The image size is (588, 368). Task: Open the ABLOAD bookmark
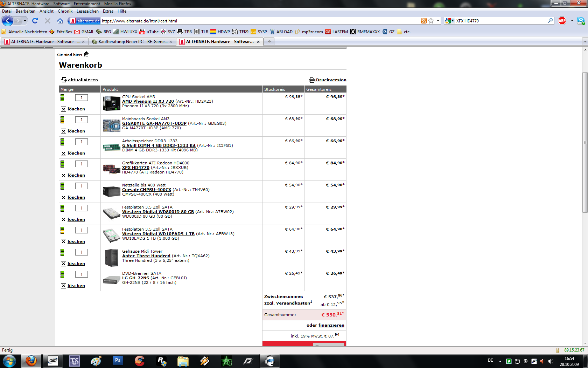[x=281, y=32]
